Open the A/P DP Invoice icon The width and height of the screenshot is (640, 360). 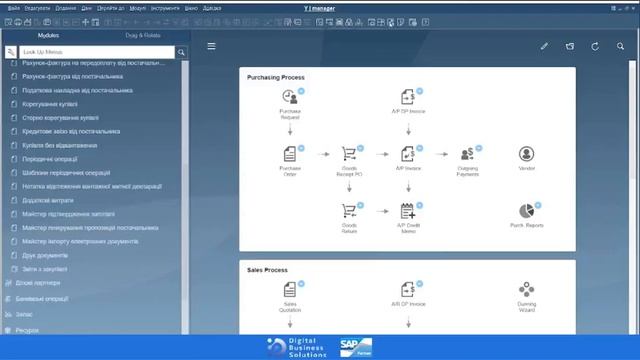click(x=408, y=97)
